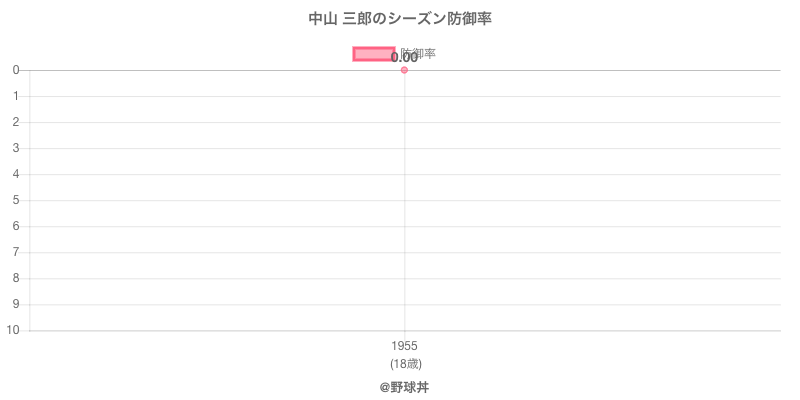Viewport: 800px width, 400px height.
Task: Click the 1955 data point dot
Action: [404, 70]
